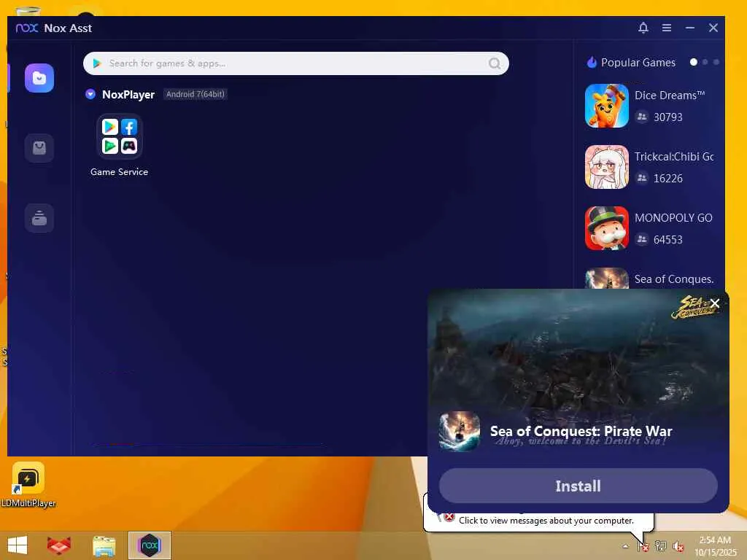The height and width of the screenshot is (560, 747).
Task: Open the network tray icon
Action: click(x=661, y=546)
